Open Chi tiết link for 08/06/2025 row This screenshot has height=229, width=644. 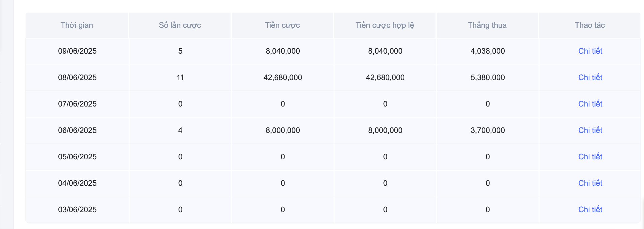pyautogui.click(x=590, y=77)
